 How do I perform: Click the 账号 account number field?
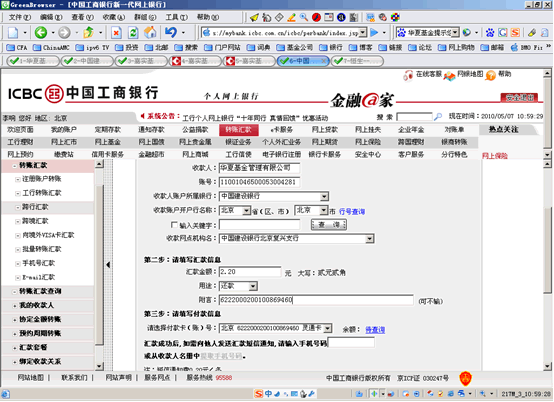coord(259,182)
